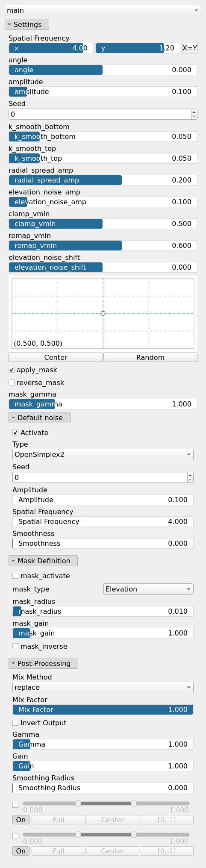The image size is (206, 868).
Task: Click the mask_radius slider
Action: click(103, 611)
